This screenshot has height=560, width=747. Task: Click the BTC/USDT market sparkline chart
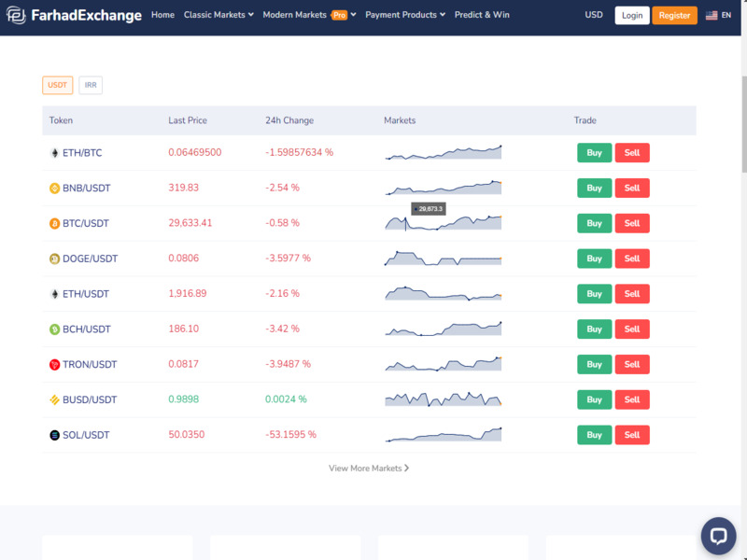coord(443,223)
